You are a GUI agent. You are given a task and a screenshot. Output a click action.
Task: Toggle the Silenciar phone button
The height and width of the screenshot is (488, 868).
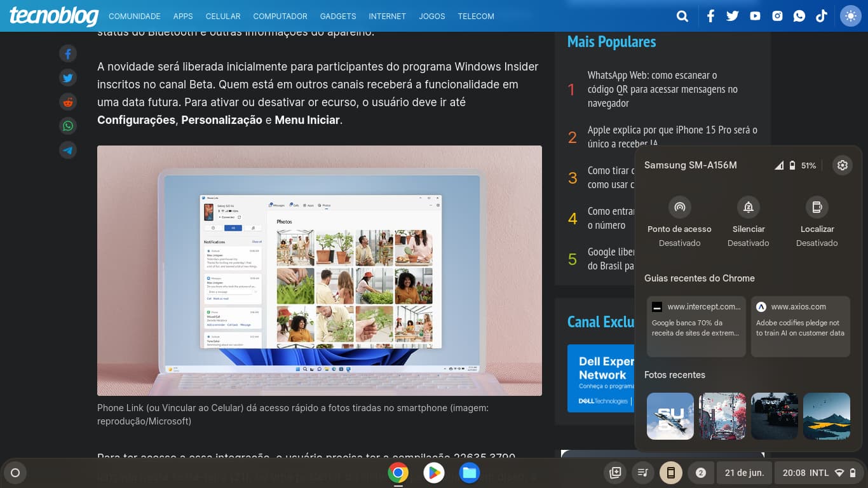749,207
